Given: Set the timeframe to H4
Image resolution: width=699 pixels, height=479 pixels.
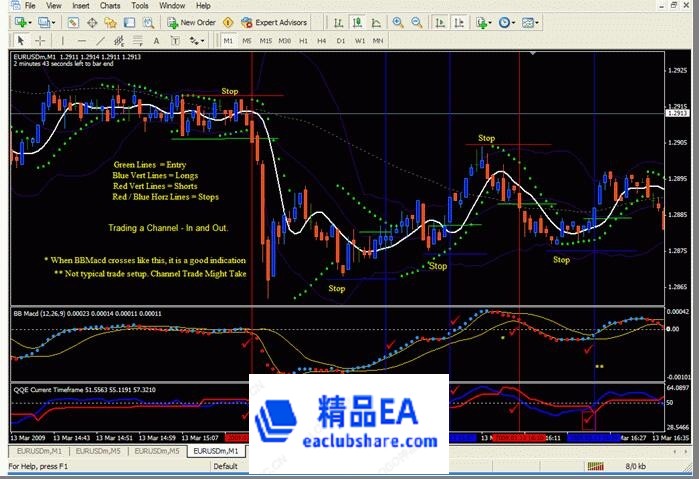Looking at the screenshot, I should point(323,40).
